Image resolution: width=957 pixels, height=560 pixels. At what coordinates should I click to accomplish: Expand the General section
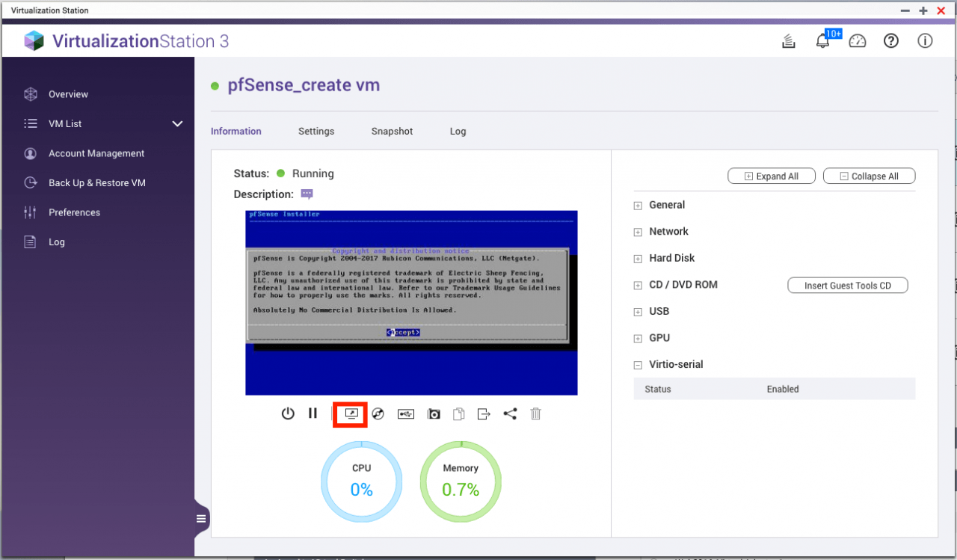[x=638, y=206]
